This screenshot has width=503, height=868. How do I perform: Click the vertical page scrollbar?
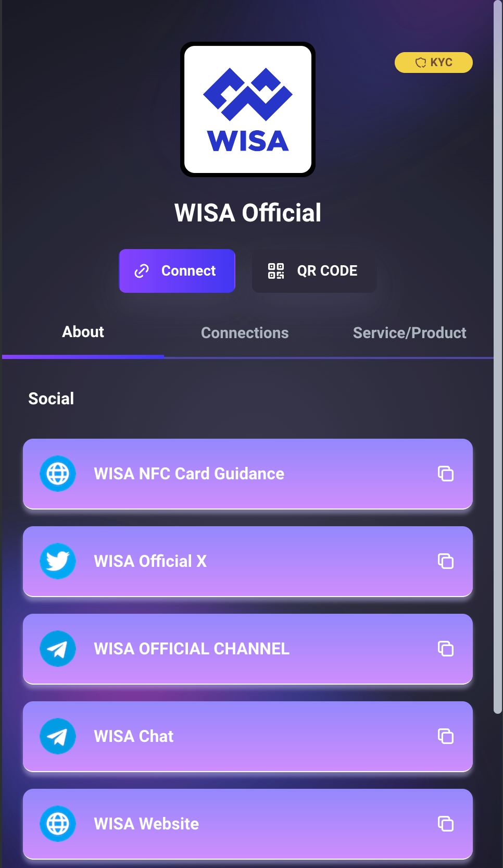498,365
